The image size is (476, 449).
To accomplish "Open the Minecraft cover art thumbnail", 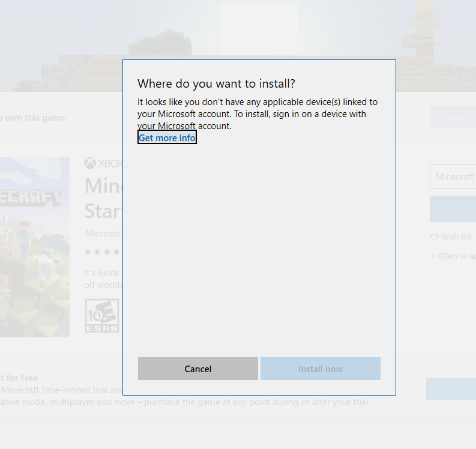I will pyautogui.click(x=35, y=247).
